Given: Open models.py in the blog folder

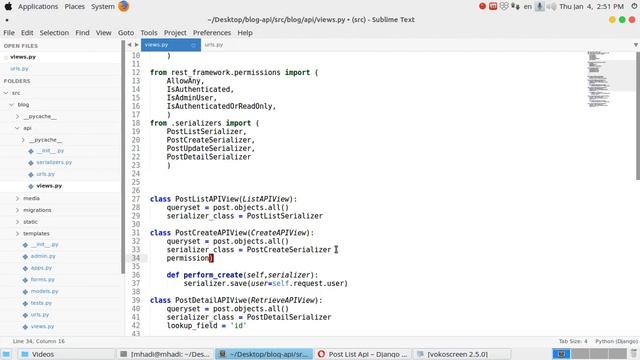Looking at the screenshot, I should [x=44, y=291].
